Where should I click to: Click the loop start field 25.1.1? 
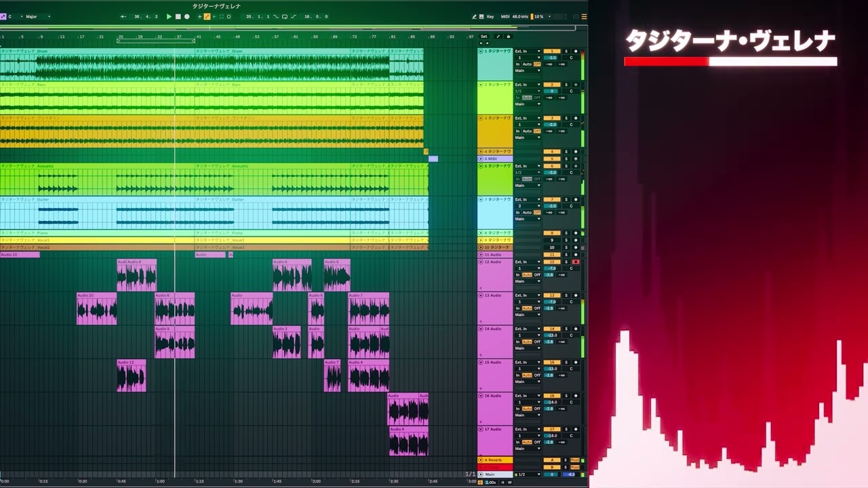point(257,16)
